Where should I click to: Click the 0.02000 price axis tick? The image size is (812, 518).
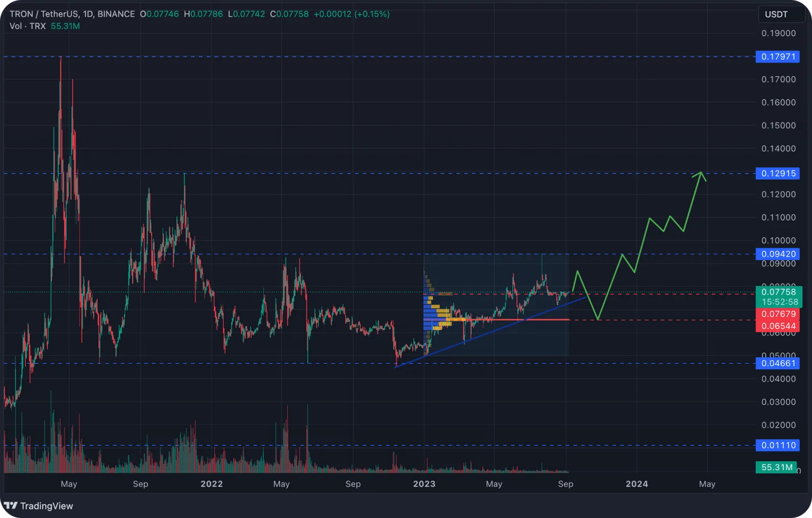779,425
